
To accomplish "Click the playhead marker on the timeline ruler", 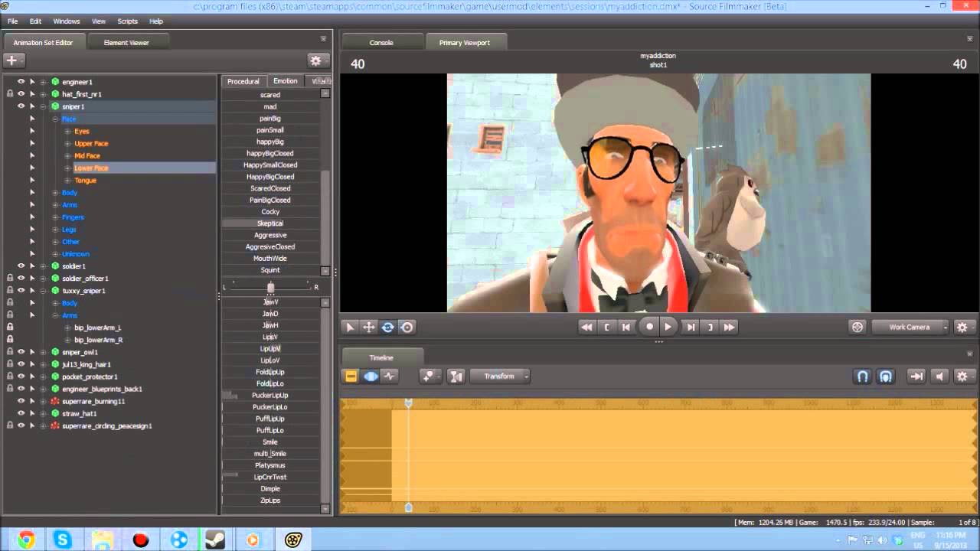I will [409, 403].
